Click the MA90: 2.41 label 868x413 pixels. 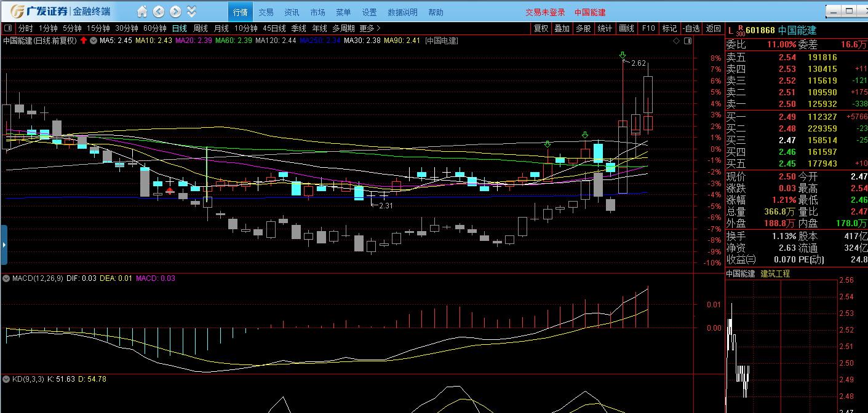[x=402, y=41]
